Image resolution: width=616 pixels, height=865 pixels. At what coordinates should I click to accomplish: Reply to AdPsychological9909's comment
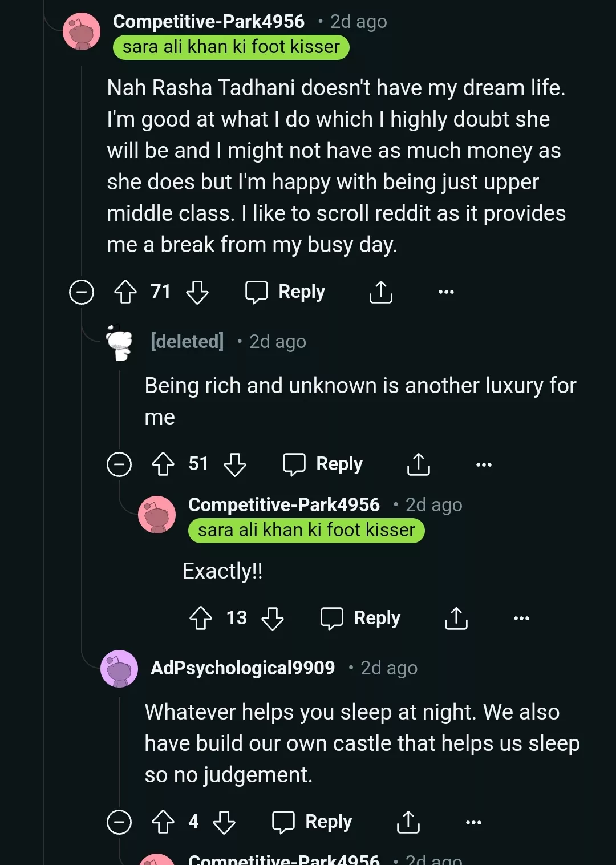coord(313,822)
